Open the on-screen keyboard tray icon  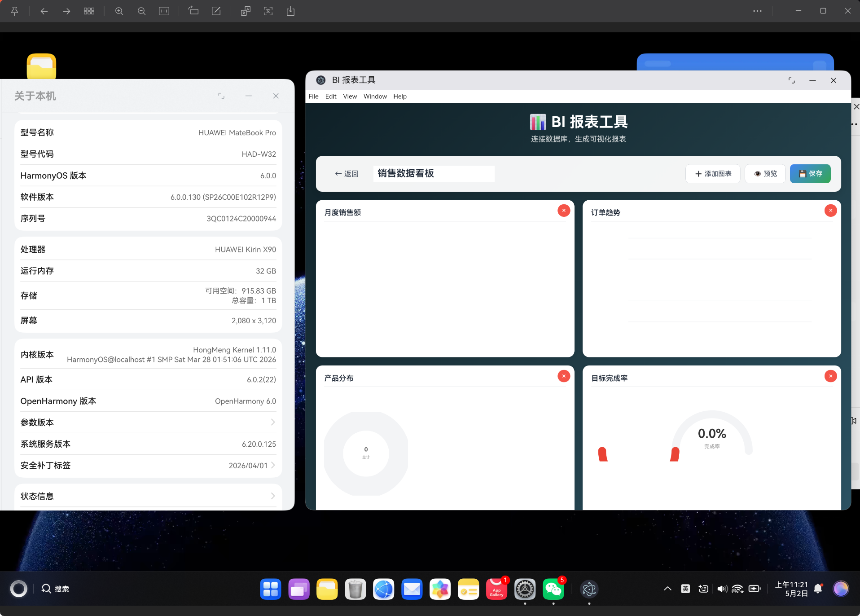[x=703, y=589]
